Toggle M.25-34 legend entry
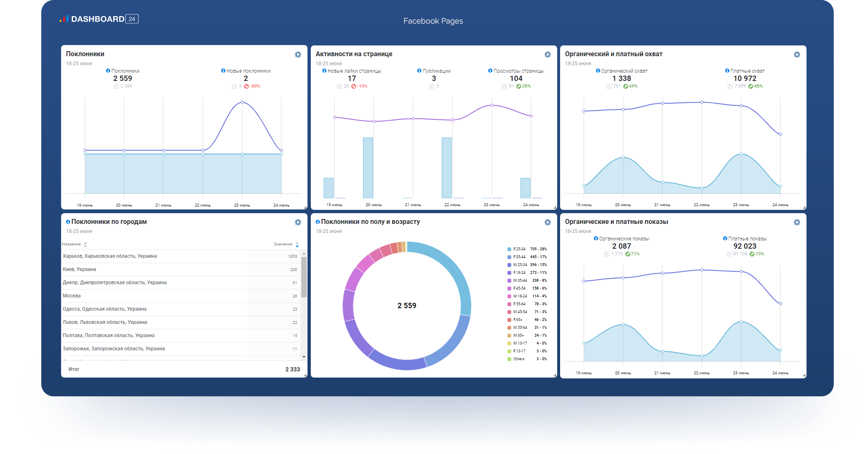This screenshot has height=454, width=868. [520, 265]
